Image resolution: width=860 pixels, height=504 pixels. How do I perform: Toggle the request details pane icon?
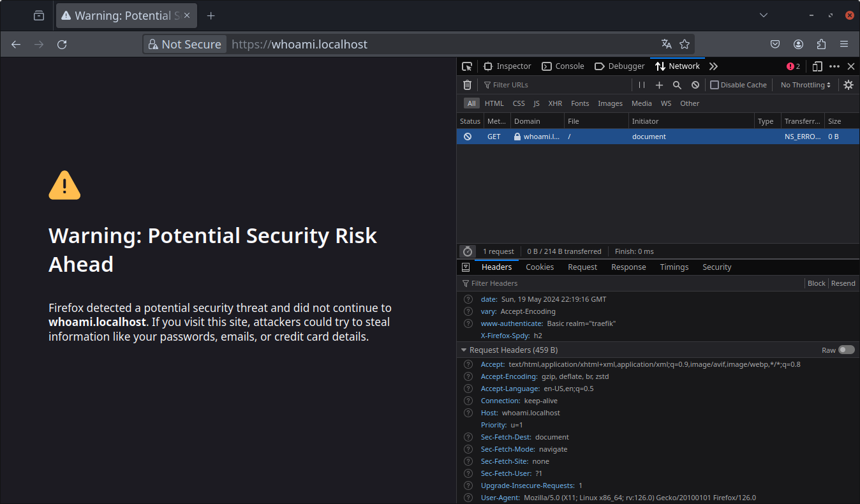click(x=466, y=267)
